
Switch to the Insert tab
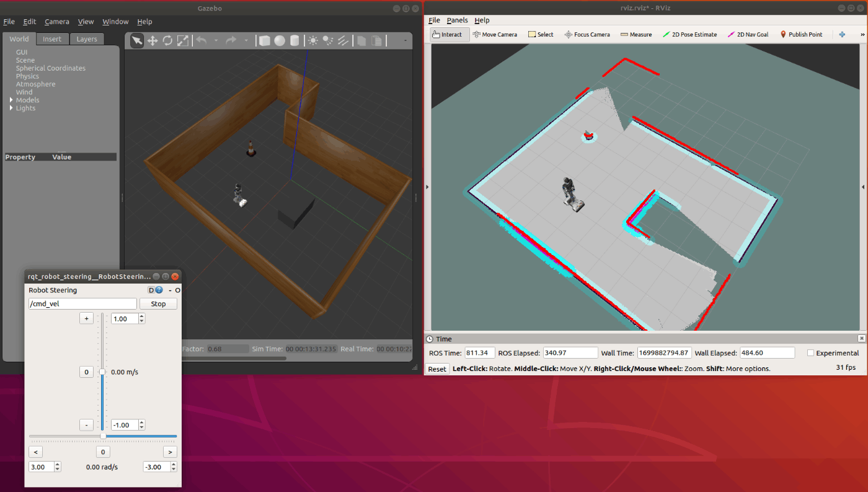tap(52, 39)
